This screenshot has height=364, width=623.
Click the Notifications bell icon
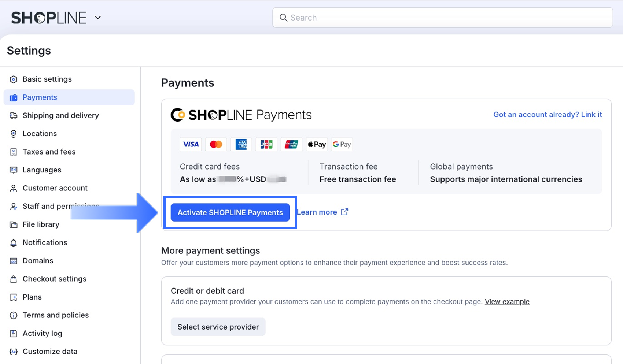click(14, 243)
